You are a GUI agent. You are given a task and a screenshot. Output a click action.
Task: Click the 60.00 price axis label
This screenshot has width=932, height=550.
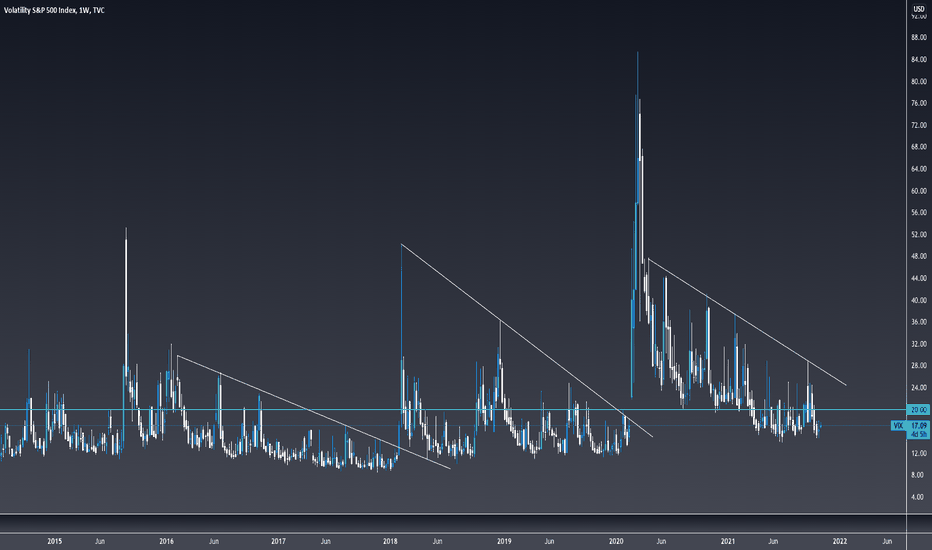(x=918, y=191)
